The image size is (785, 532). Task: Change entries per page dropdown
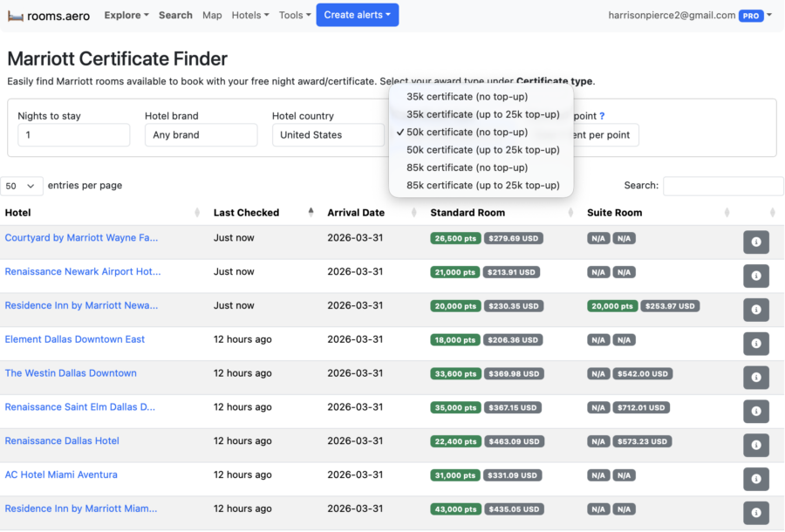pos(22,186)
